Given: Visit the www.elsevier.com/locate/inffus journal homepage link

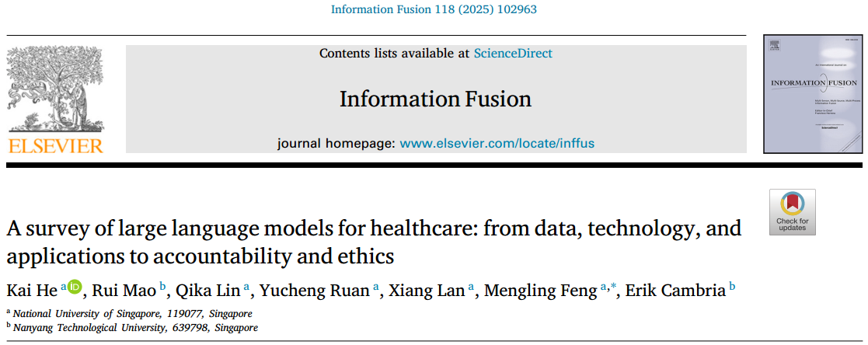Looking at the screenshot, I should point(497,143).
